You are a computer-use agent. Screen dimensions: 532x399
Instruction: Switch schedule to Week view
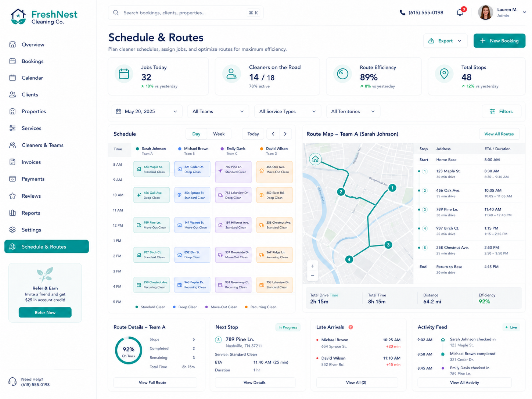coord(219,134)
